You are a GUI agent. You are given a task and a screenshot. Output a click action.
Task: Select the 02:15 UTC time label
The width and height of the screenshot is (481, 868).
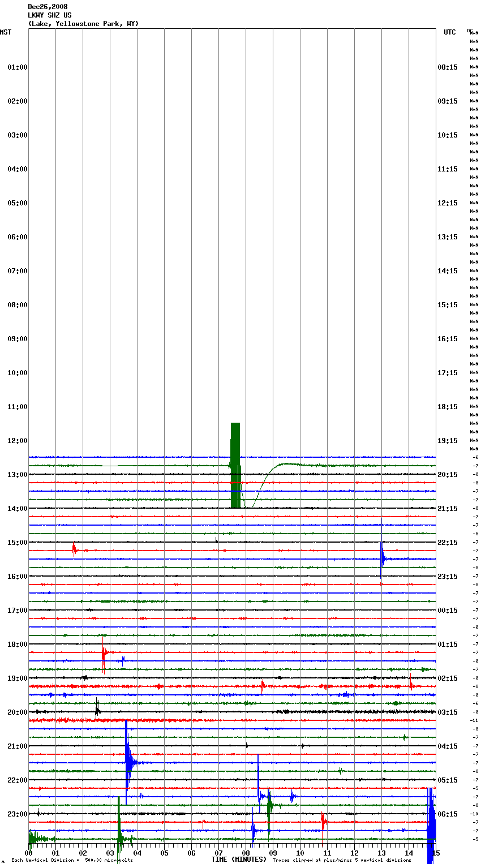(x=448, y=678)
